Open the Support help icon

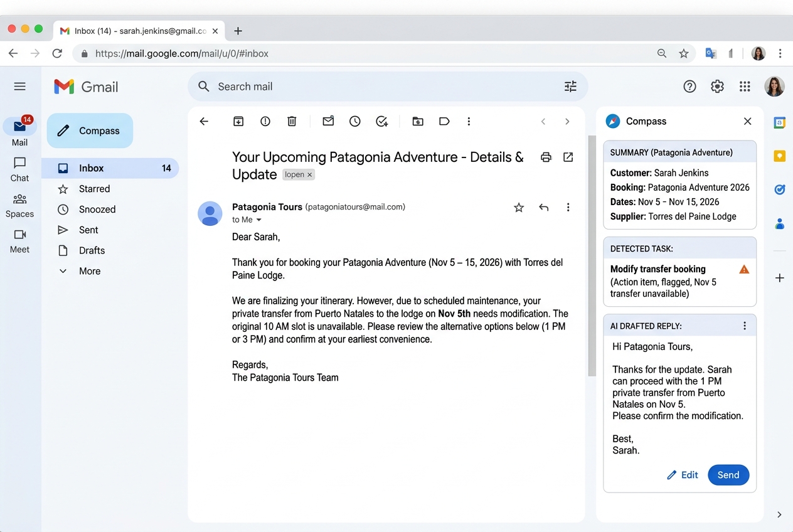pos(689,87)
